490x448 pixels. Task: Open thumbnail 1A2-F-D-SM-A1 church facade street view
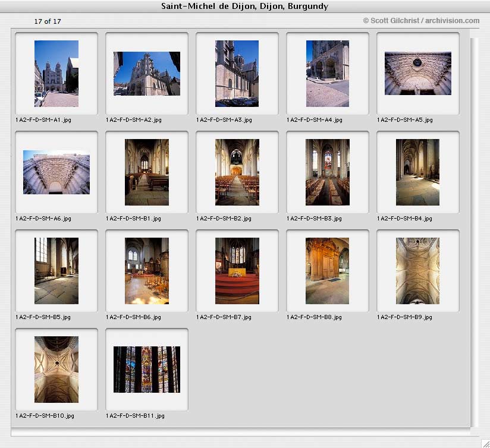click(x=56, y=74)
